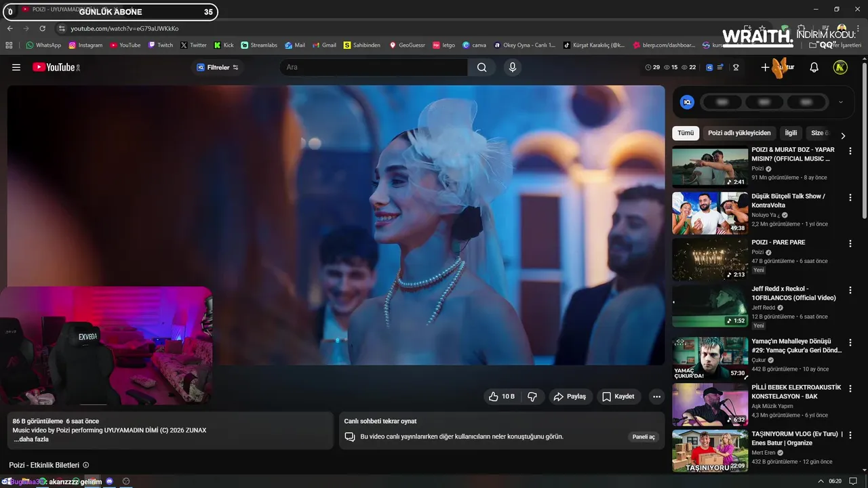
Task: Open the Streamlabs bookmark
Action: click(259, 45)
